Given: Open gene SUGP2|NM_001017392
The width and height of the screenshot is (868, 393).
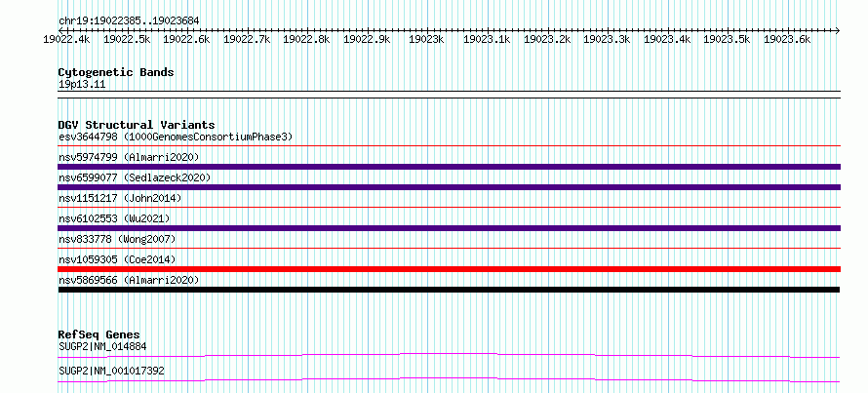Looking at the screenshot, I should (111, 371).
